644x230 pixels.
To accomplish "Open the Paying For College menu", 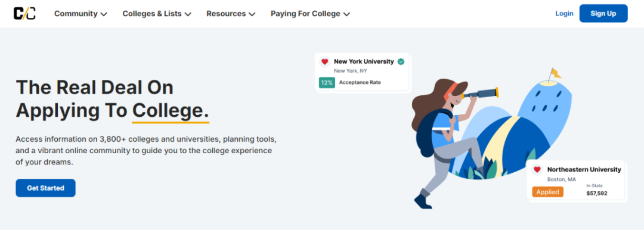I will tap(310, 14).
